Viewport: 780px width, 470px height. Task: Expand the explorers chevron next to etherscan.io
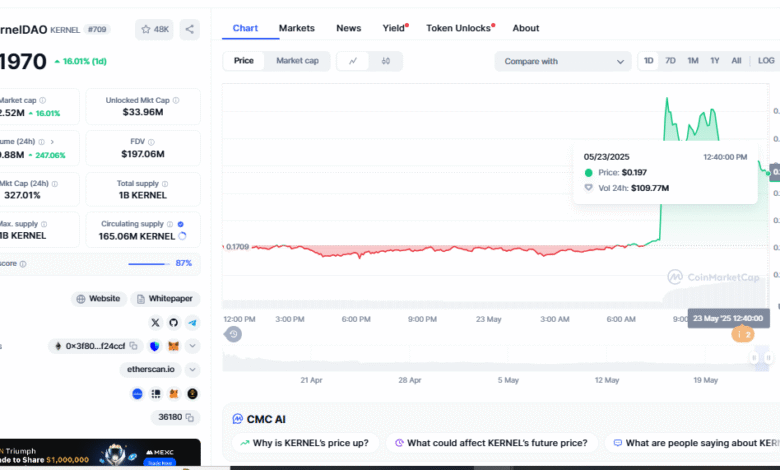[x=192, y=370]
